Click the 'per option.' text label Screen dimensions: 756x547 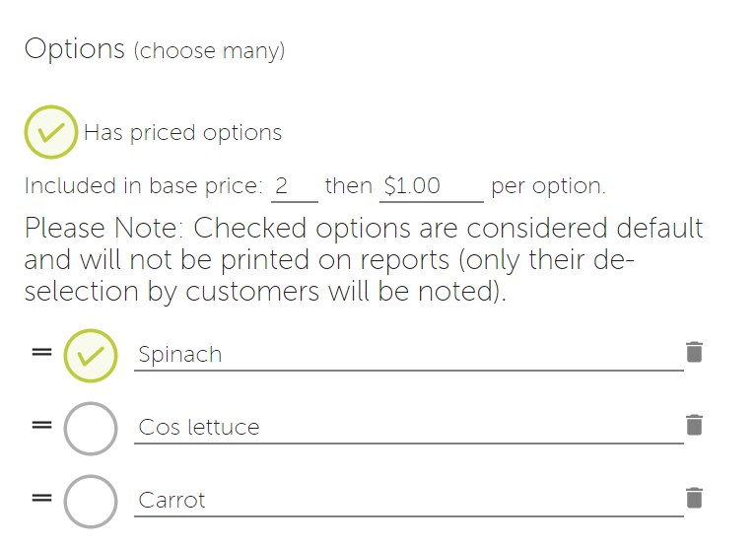click(548, 186)
